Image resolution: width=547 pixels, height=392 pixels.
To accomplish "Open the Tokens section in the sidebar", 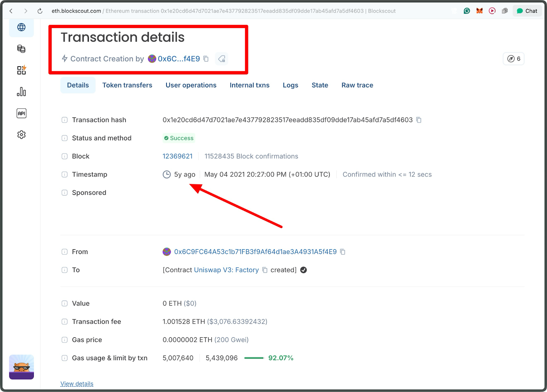I will [x=22, y=48].
